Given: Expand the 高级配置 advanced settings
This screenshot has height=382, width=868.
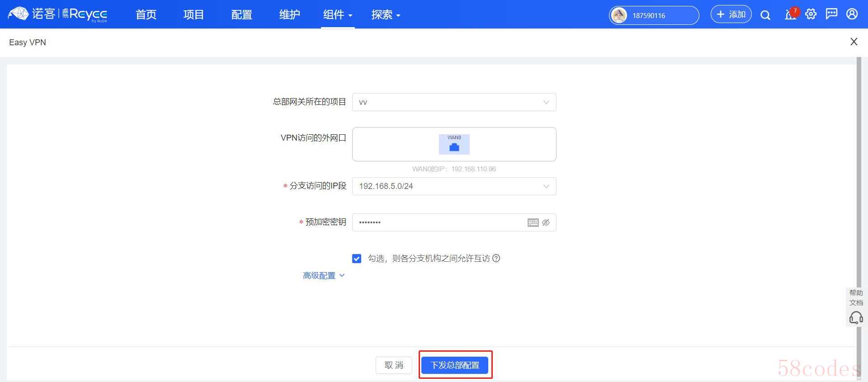Looking at the screenshot, I should [x=323, y=276].
